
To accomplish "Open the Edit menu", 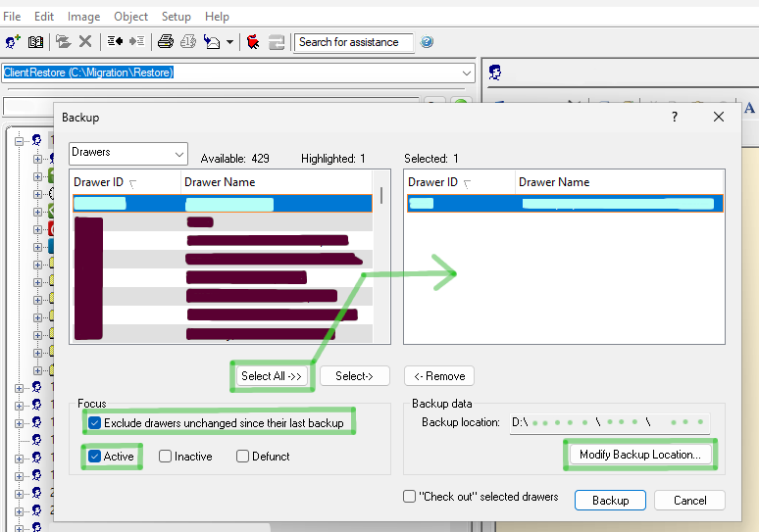I will 43,17.
